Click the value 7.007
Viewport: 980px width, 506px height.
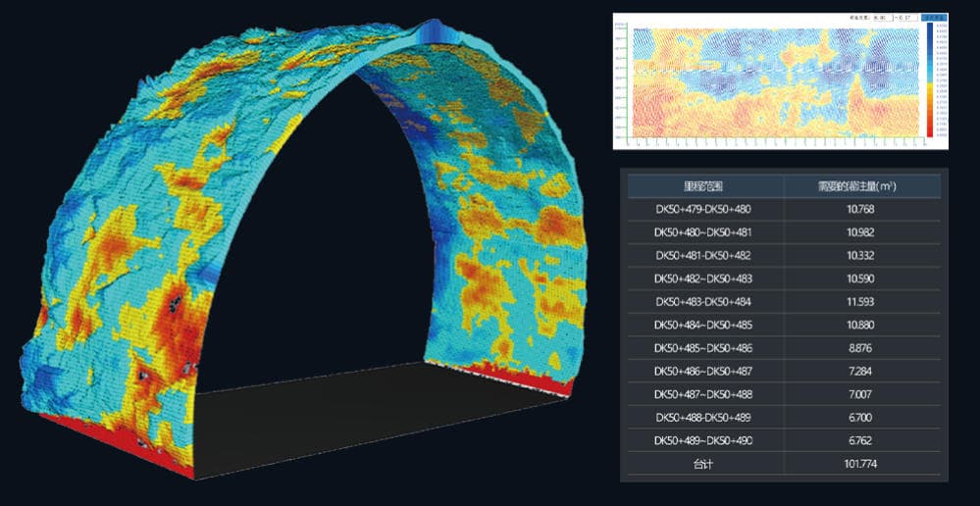coord(862,394)
